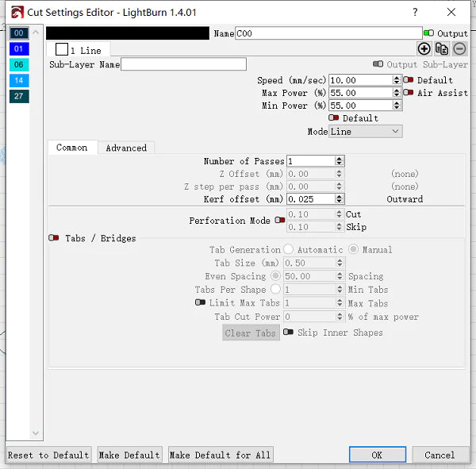Click the Clear Tabs button
The image size is (476, 469).
pyautogui.click(x=251, y=333)
